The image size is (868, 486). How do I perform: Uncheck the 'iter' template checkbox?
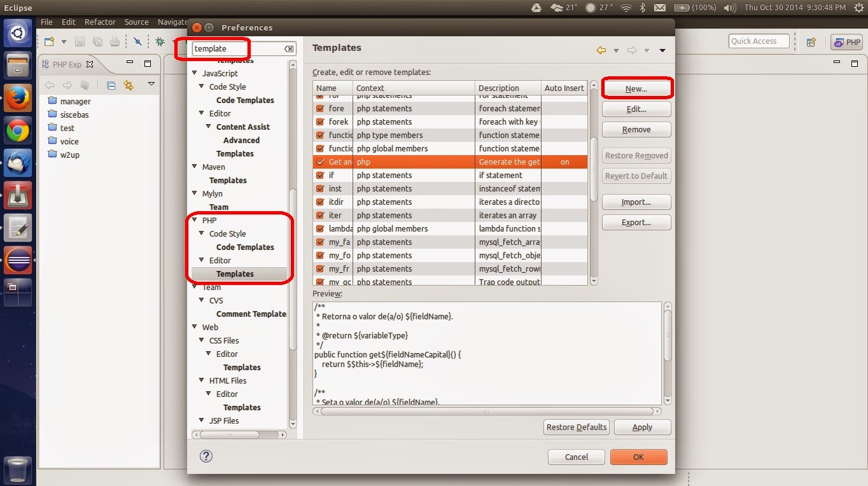pyautogui.click(x=320, y=215)
